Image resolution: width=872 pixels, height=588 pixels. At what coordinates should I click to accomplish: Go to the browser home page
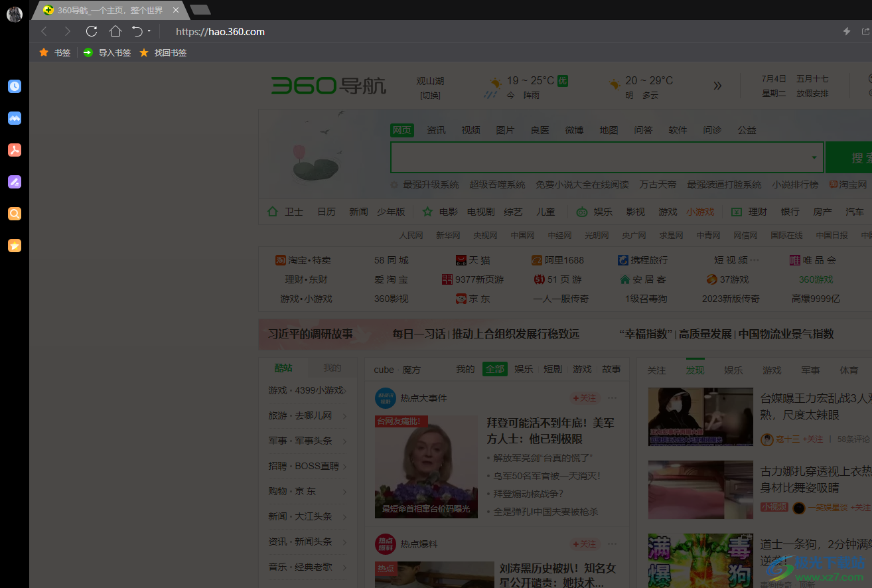click(x=115, y=31)
